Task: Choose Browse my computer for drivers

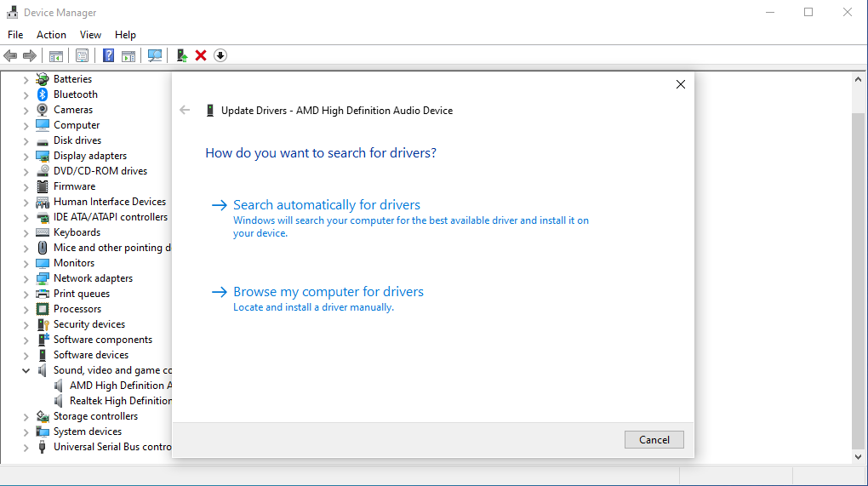Action: tap(328, 292)
